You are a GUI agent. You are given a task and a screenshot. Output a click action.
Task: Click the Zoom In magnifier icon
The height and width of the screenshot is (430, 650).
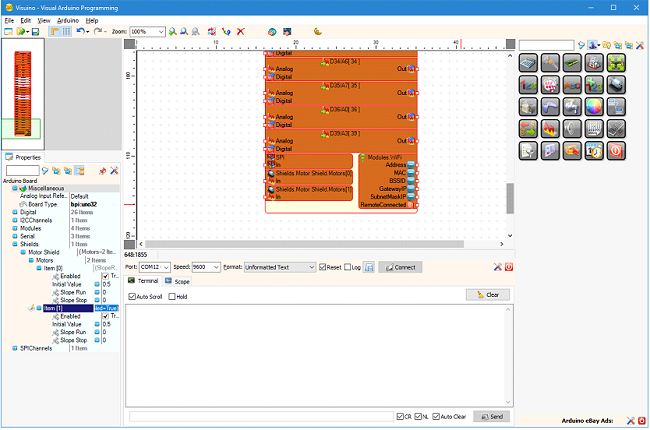click(x=172, y=32)
